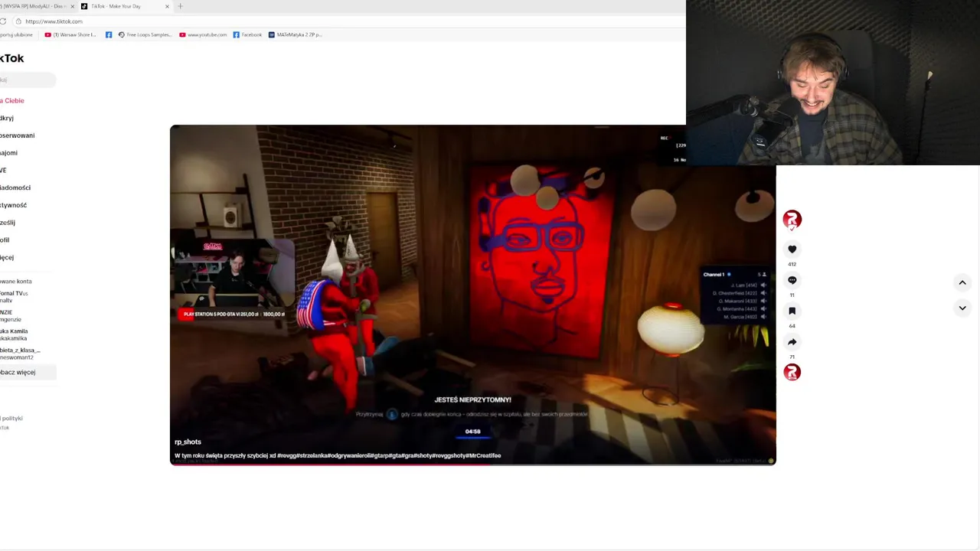Viewport: 980px width, 551px height.
Task: Open the Warsaw Shore bookmark
Action: point(70,34)
